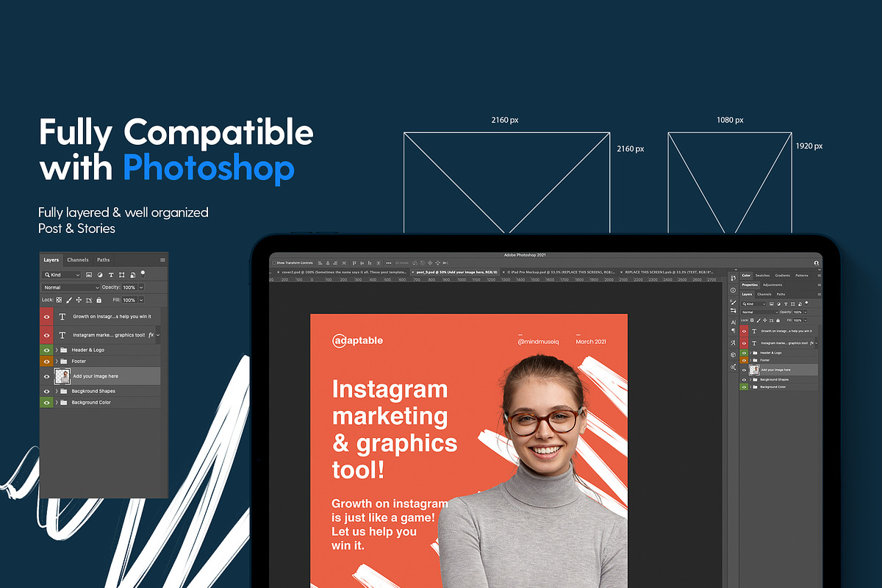Switch to Paths tab in enlarged panel

pyautogui.click(x=103, y=259)
